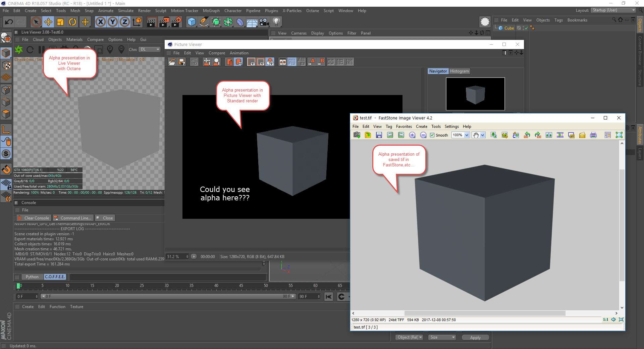Send scene to Octane Live Viewer
Viewport: 644px width, 349px height.
pos(19,50)
